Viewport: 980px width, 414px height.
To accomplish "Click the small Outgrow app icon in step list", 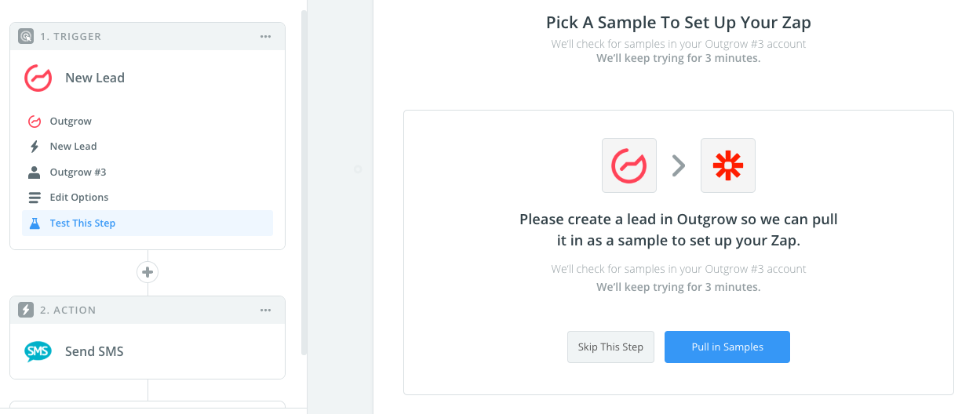I will tap(35, 122).
